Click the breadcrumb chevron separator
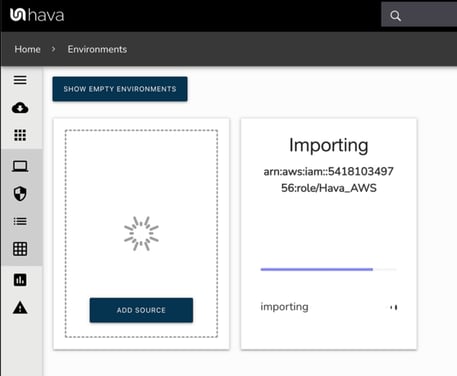Viewport: 457px width, 376px height. (x=53, y=49)
